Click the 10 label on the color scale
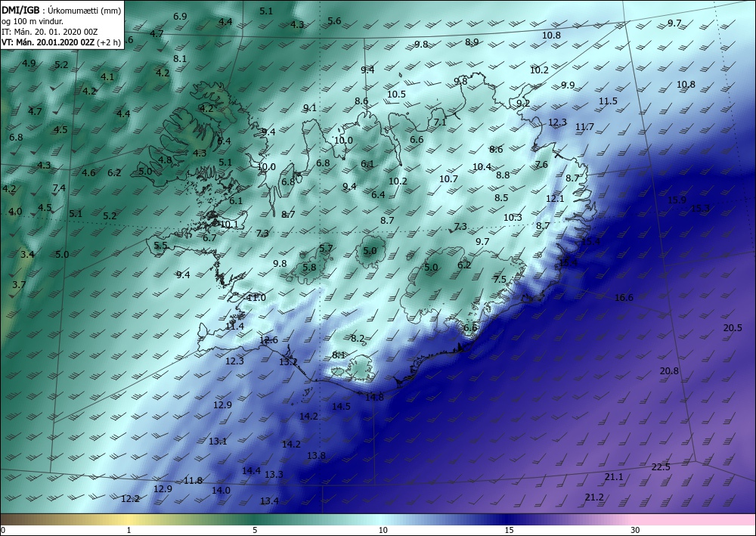This screenshot has width=756, height=536. (x=383, y=530)
